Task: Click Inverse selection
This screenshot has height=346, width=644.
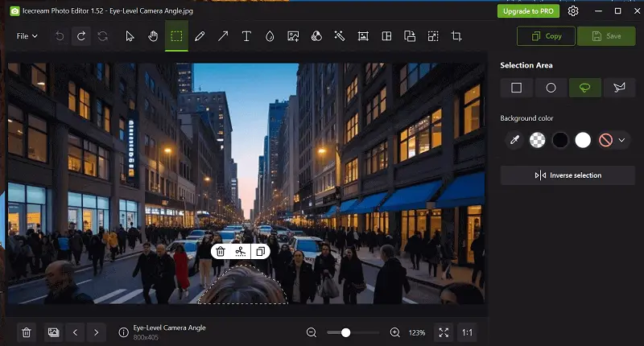Action: [x=568, y=175]
